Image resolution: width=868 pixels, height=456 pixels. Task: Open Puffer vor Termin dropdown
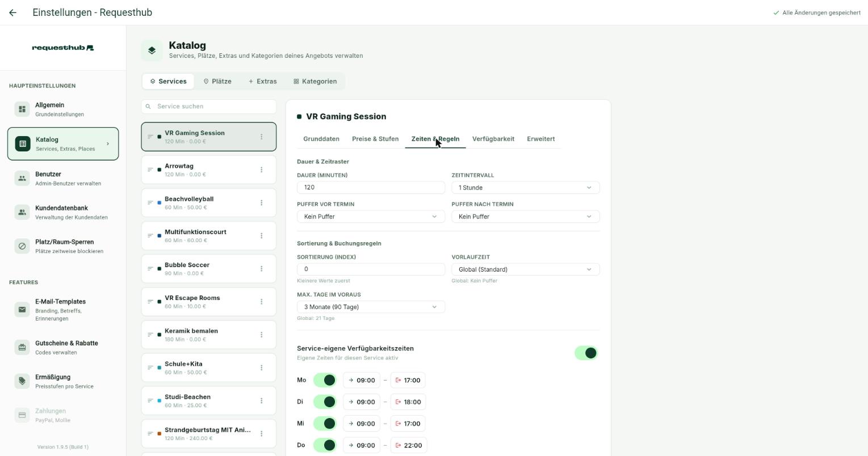point(371,217)
